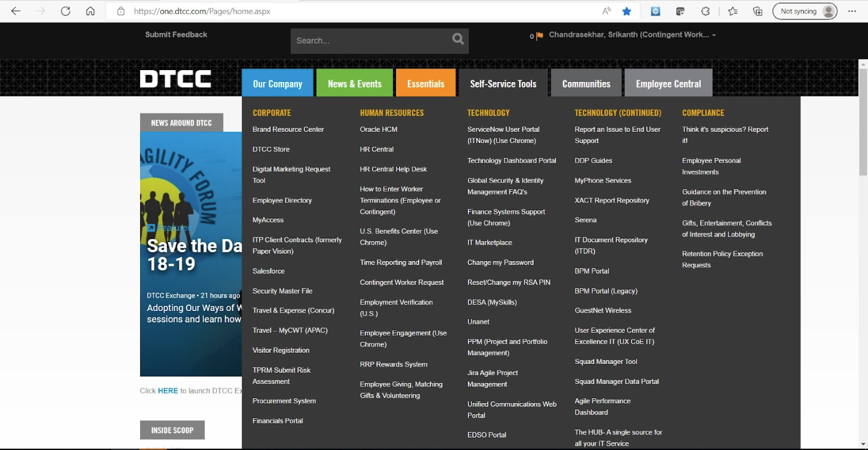
Task: Open the Essentials tab
Action: [x=425, y=83]
